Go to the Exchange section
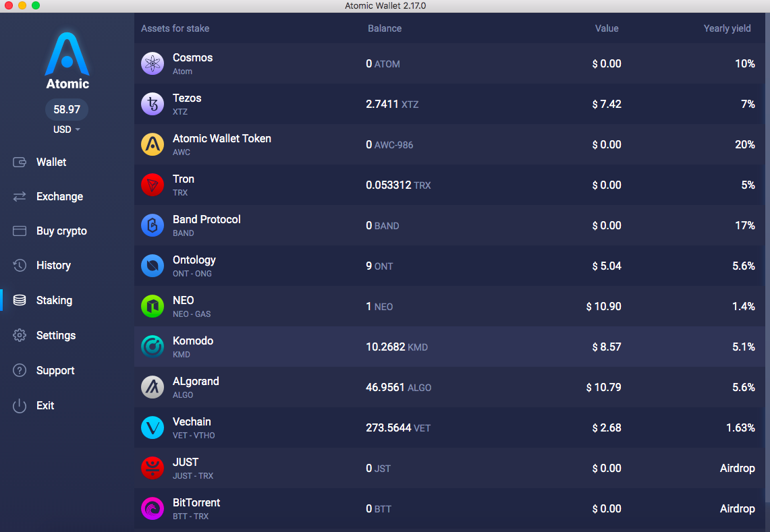 pos(59,196)
